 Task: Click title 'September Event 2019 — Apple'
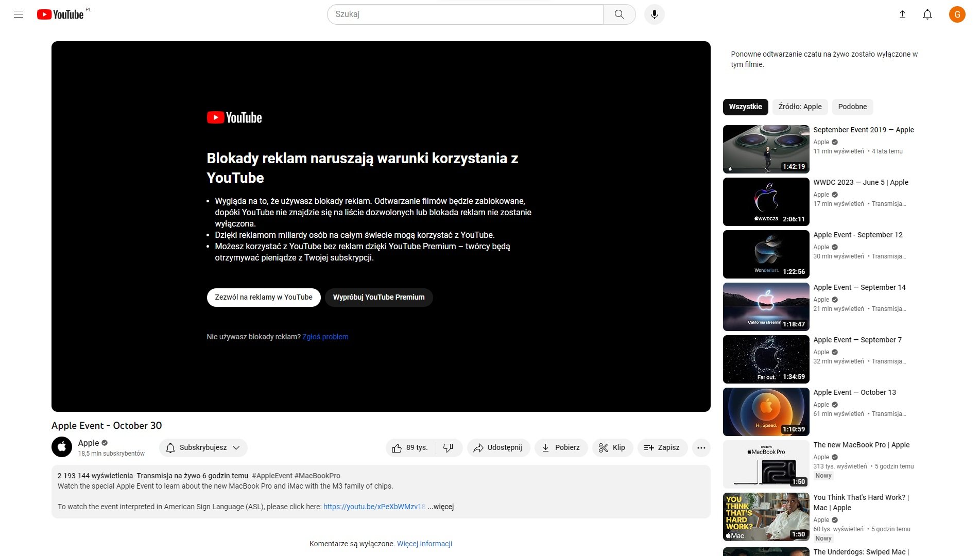click(x=864, y=130)
